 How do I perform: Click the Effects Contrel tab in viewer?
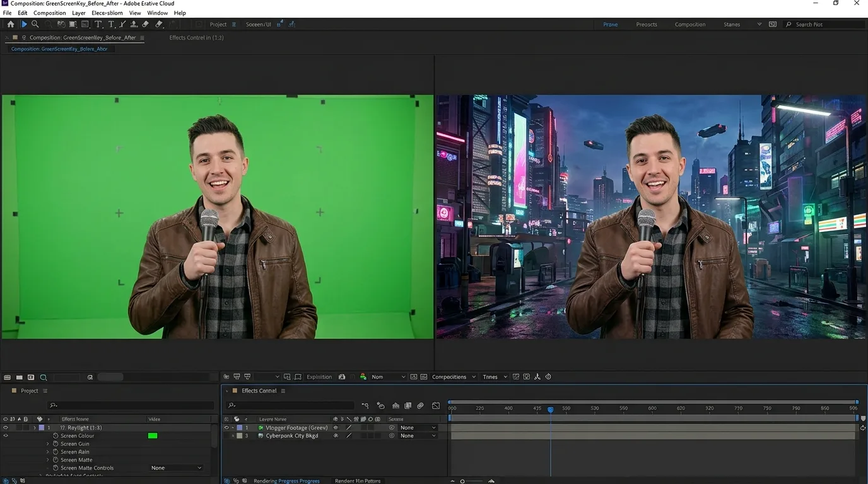coord(196,38)
